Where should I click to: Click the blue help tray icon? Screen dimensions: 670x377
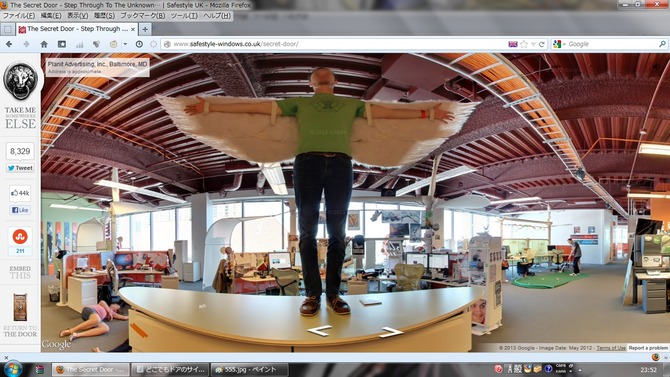[x=548, y=369]
